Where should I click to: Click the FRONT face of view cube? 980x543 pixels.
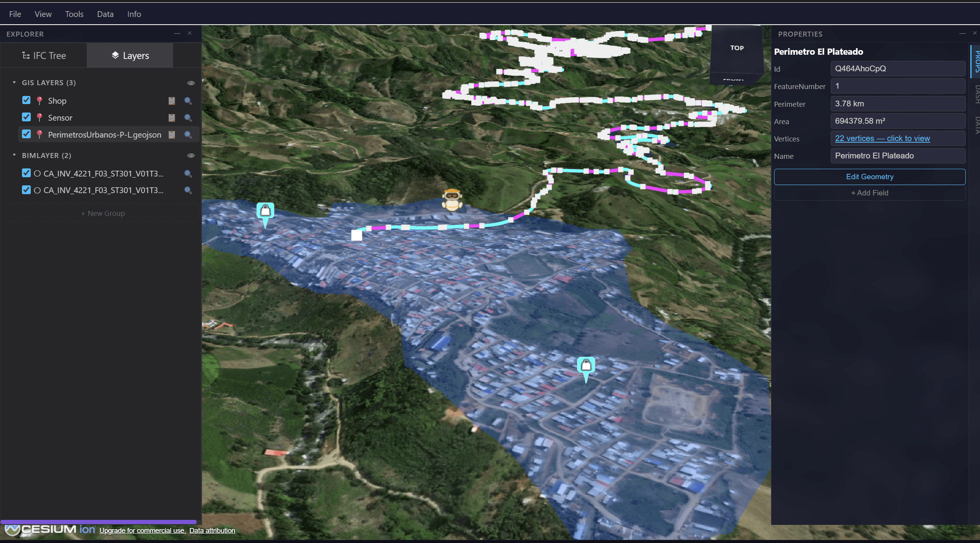click(x=734, y=79)
